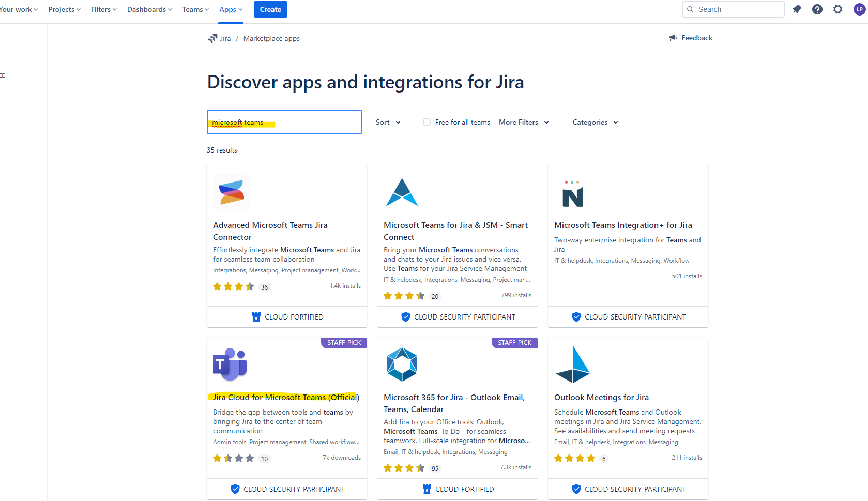Click the LP profile avatar
Image resolution: width=868 pixels, height=501 pixels.
pos(858,9)
